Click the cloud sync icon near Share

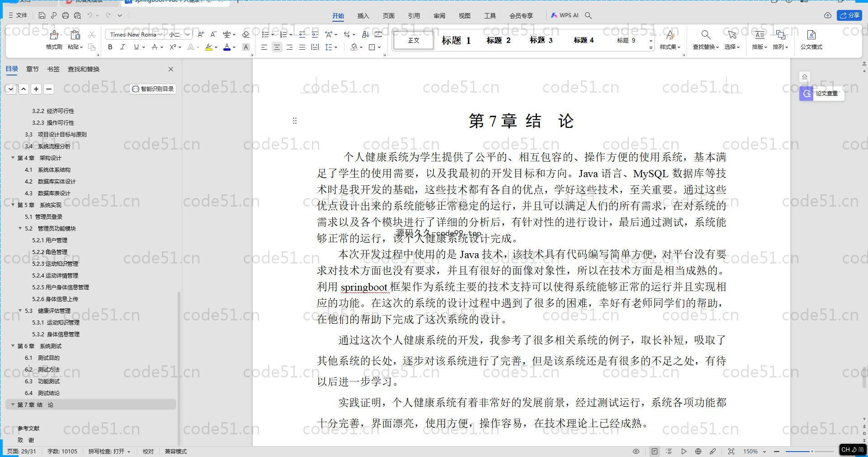[x=828, y=15]
